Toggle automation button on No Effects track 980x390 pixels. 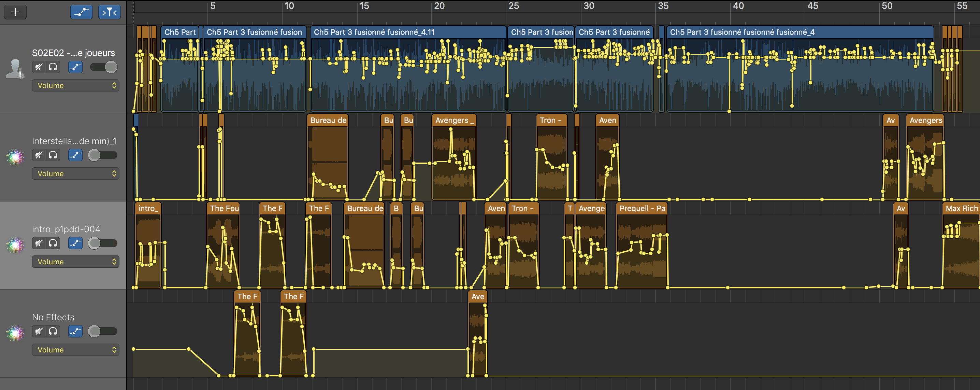pyautogui.click(x=75, y=331)
